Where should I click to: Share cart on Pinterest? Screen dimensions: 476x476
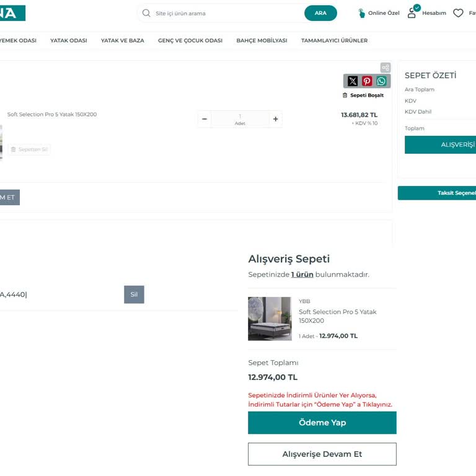pos(367,81)
